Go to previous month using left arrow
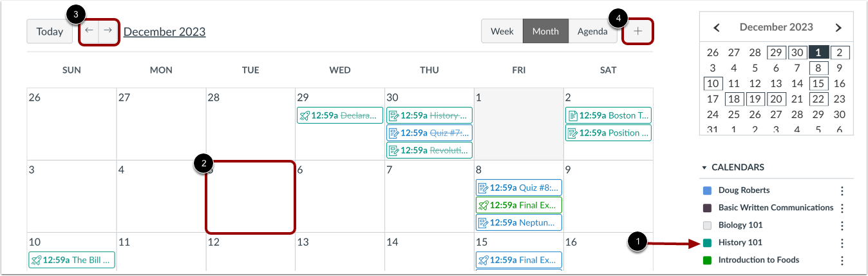 point(89,31)
